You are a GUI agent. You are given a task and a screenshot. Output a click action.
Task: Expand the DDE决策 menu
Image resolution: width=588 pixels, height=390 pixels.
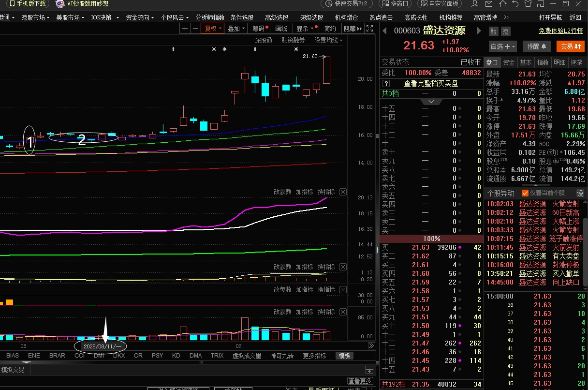104,17
